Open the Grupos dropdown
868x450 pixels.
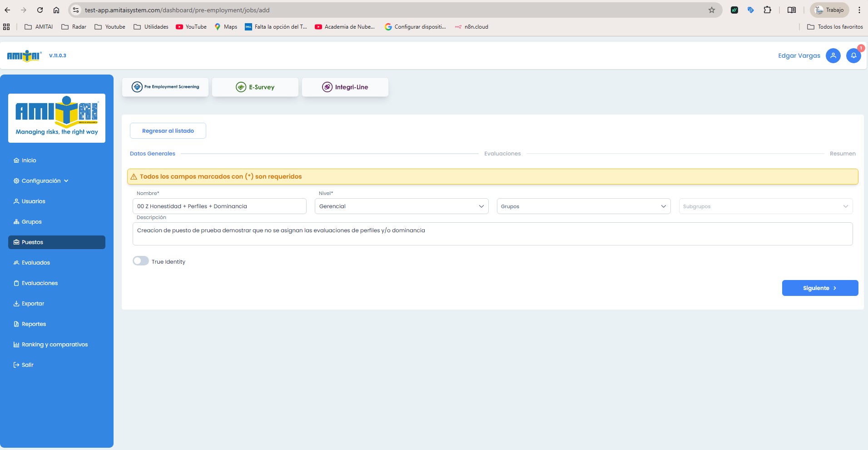(583, 206)
